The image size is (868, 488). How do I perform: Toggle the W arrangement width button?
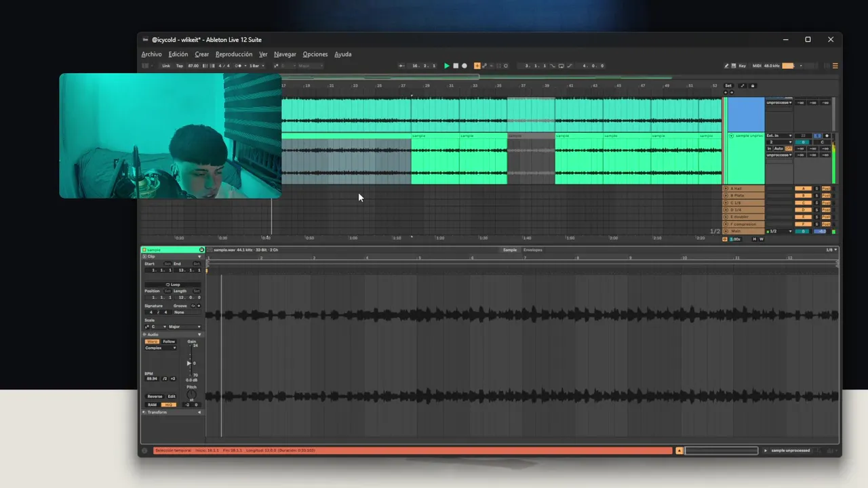pos(762,239)
